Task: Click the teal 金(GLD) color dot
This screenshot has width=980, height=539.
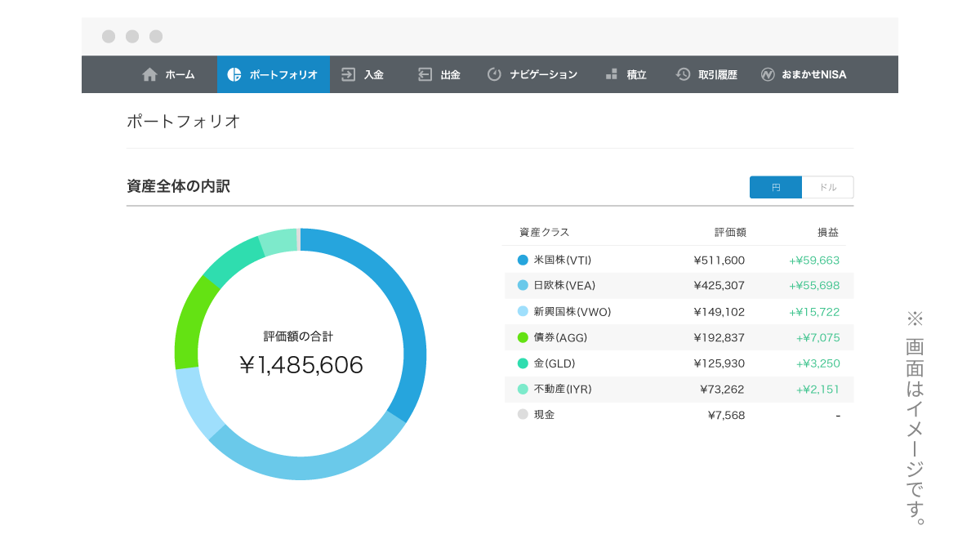Action: click(x=523, y=363)
